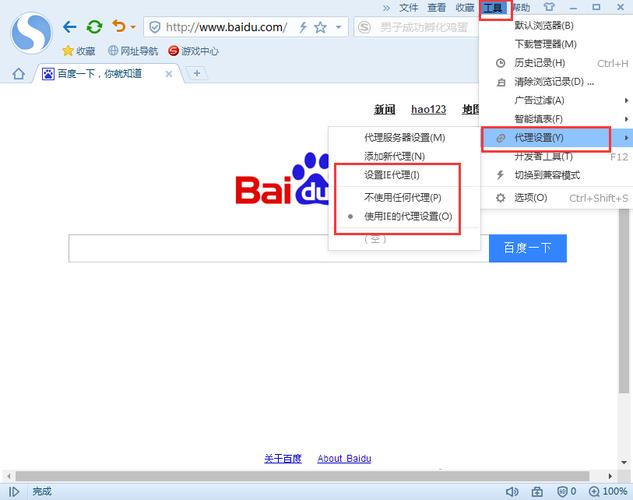
Task: Click the skin shirt icon
Action: 549,7
